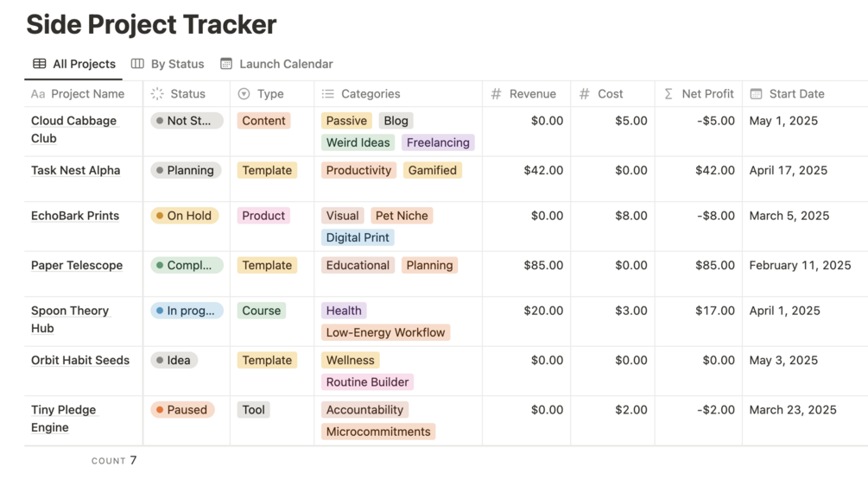Image resolution: width=868 pixels, height=479 pixels.
Task: Click the board icon beside By Status
Action: pos(137,64)
